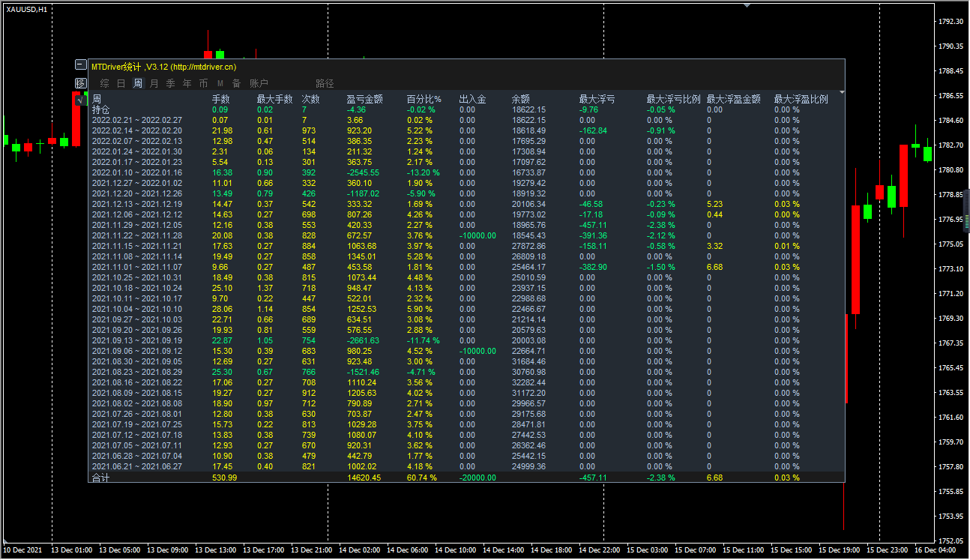
Task: Open the 账户 account tab
Action: pos(259,83)
